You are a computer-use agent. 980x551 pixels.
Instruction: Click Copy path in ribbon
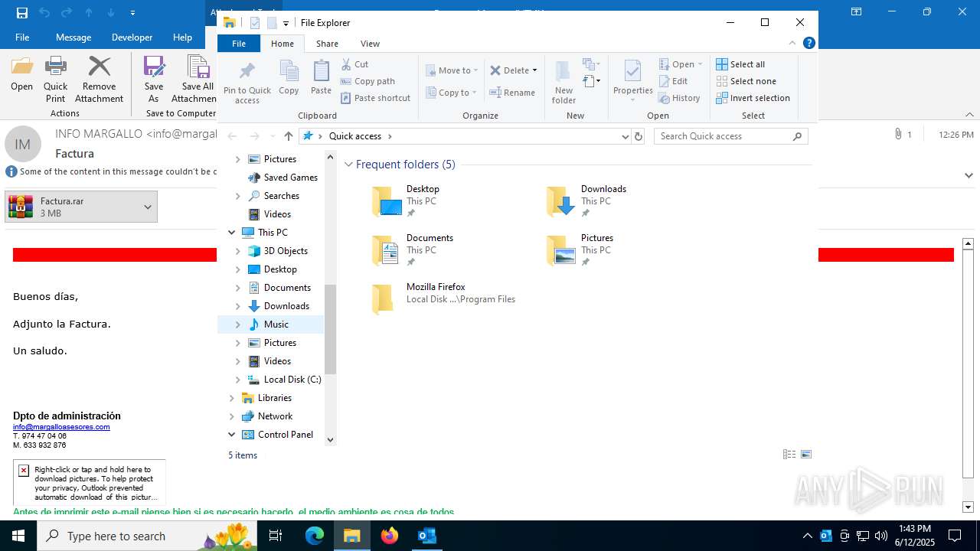click(x=367, y=81)
